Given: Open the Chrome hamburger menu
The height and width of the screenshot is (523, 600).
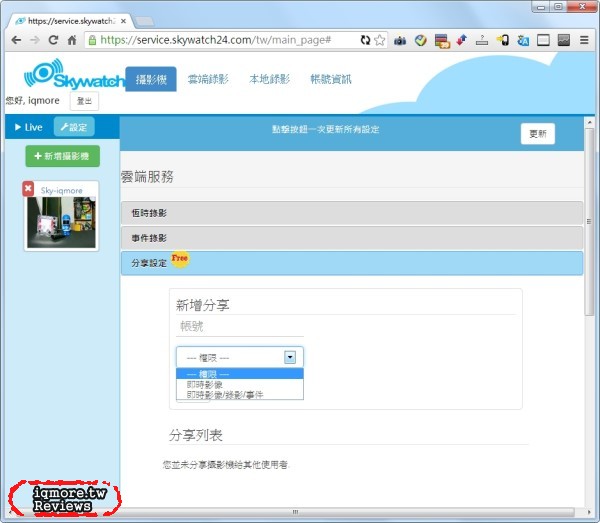Looking at the screenshot, I should 584,40.
